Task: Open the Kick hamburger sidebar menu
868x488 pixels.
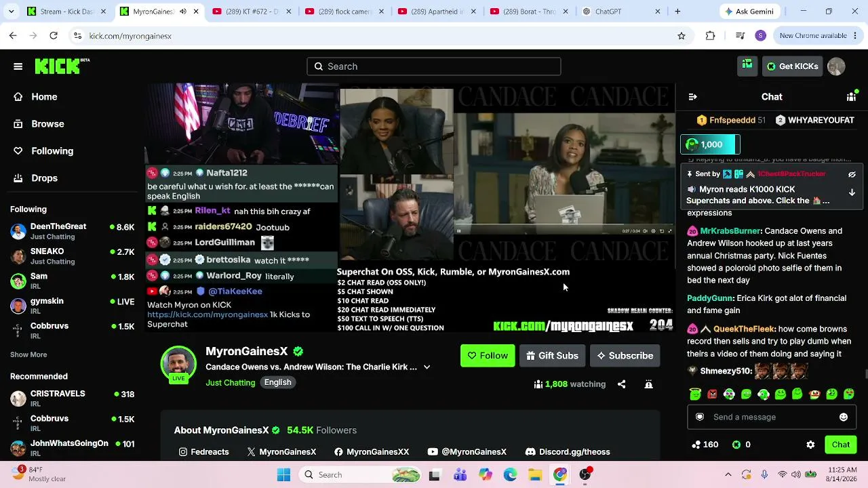Action: (x=18, y=66)
